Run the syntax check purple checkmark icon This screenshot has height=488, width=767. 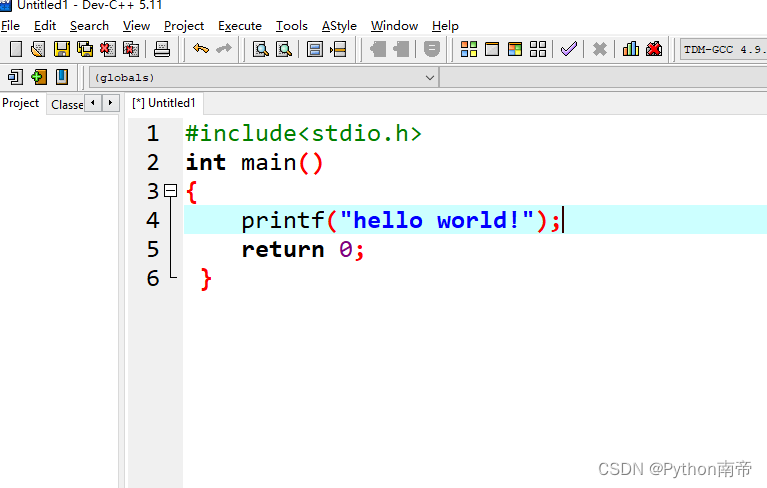[569, 49]
